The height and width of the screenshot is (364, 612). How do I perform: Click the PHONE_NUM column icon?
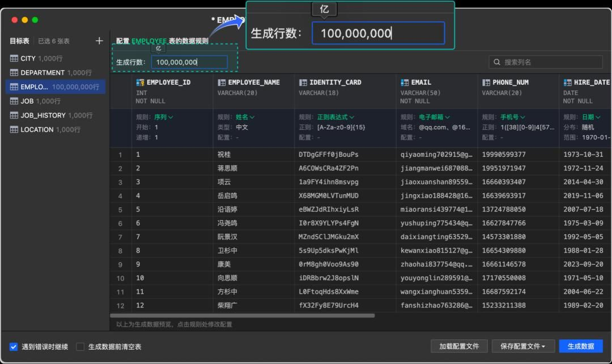(x=486, y=82)
